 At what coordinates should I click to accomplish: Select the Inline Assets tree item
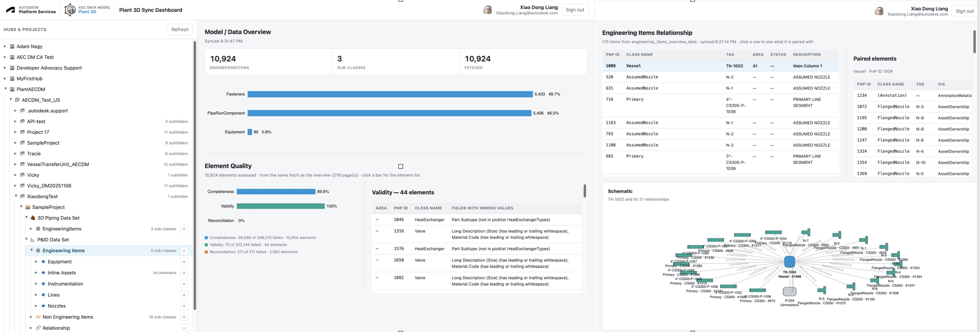tap(62, 273)
